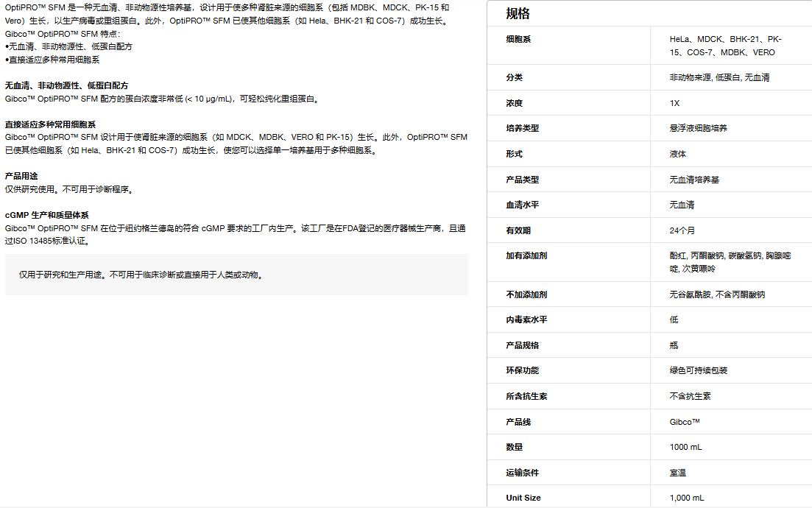Click the 无血清培养基 value

694,180
